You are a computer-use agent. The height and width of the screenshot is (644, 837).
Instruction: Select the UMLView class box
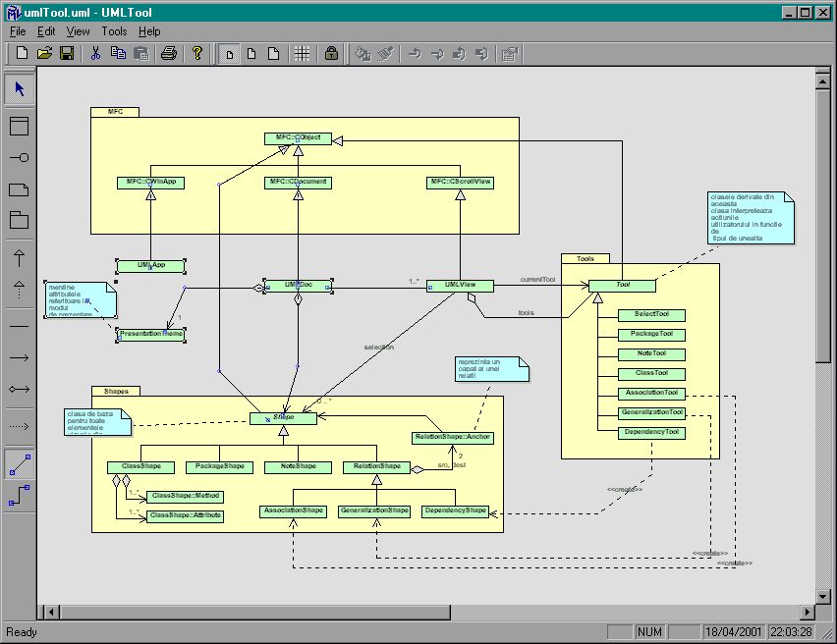tap(460, 286)
